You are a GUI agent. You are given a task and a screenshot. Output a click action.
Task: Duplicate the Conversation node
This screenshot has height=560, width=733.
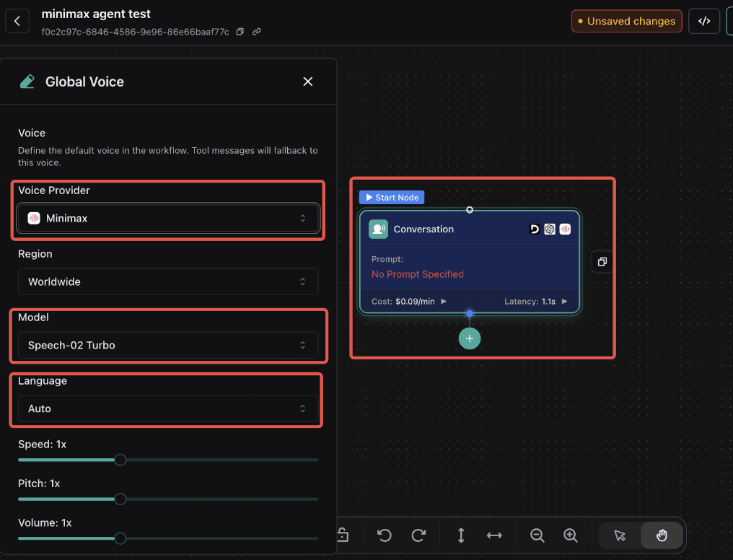tap(602, 261)
